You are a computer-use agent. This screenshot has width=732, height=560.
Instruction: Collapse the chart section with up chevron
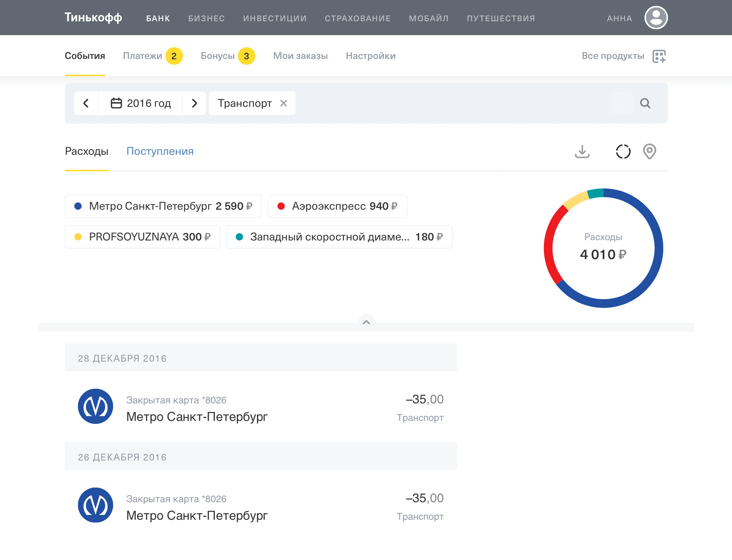[x=366, y=322]
